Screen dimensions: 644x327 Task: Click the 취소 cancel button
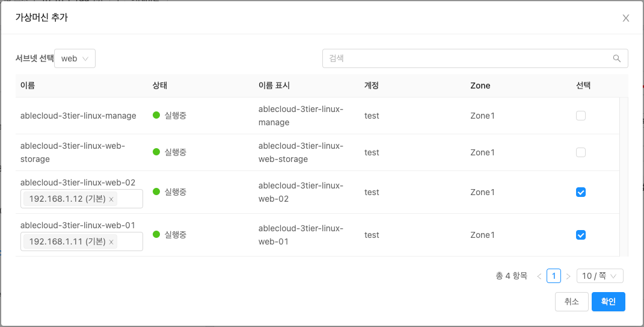coord(571,302)
